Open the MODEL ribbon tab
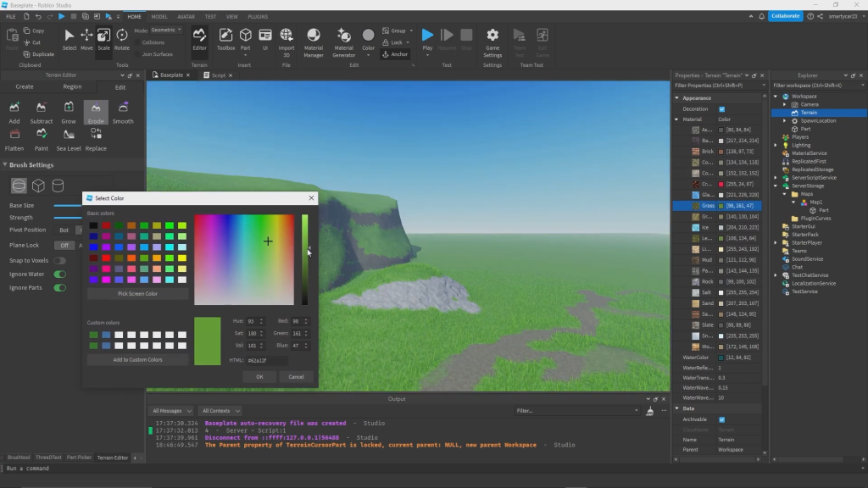This screenshot has height=488, width=868. click(x=159, y=17)
